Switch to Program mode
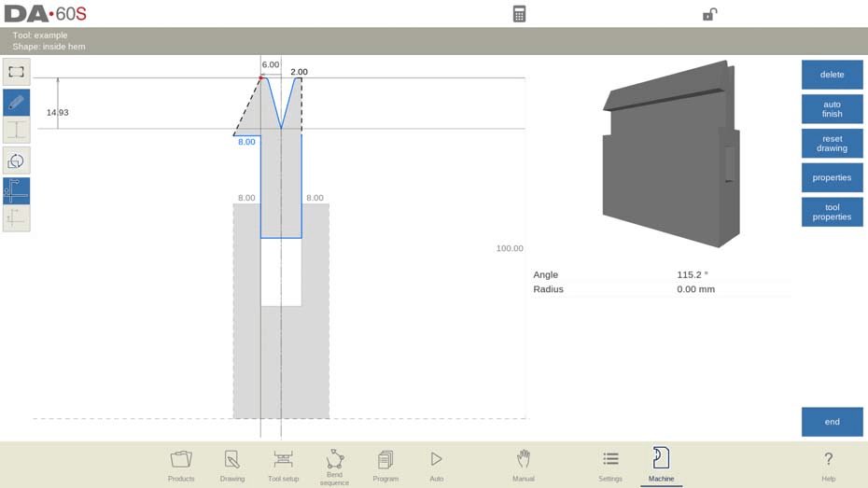Image resolution: width=868 pixels, height=488 pixels. click(x=385, y=466)
